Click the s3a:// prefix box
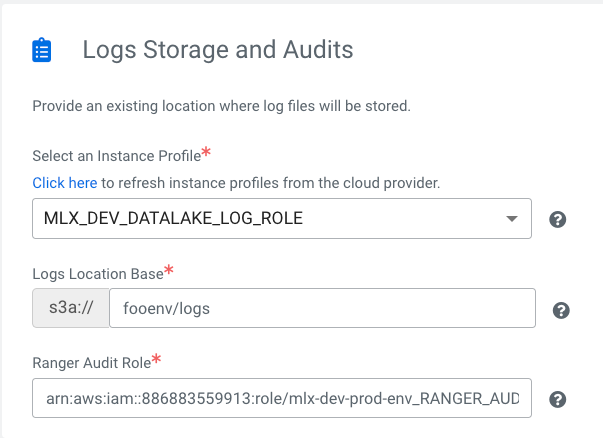603x438 pixels. click(70, 309)
